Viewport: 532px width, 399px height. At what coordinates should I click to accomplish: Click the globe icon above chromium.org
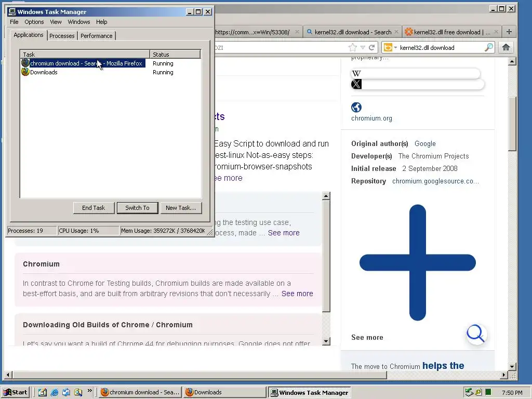pos(356,107)
